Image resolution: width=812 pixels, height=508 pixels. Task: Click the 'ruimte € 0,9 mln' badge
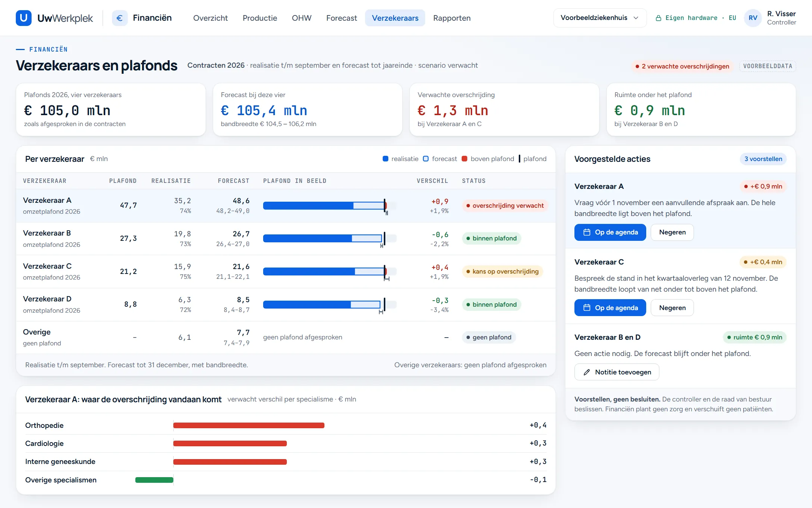pos(754,337)
